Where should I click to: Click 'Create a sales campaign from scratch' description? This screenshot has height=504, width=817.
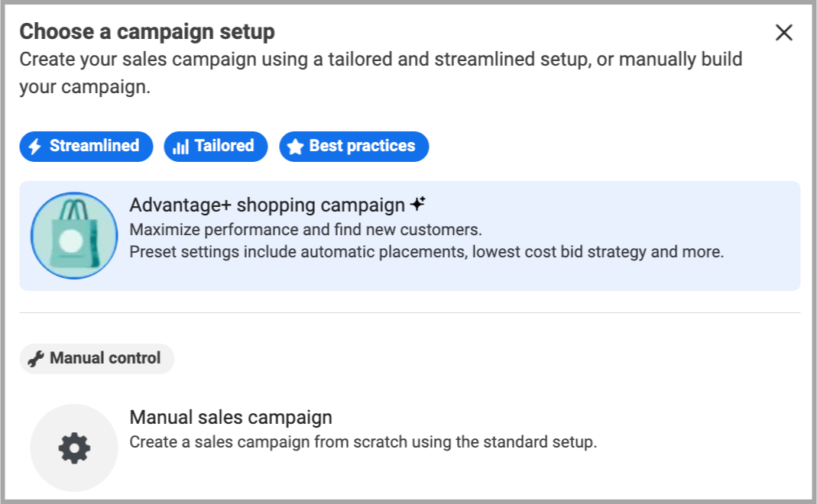[x=362, y=442]
